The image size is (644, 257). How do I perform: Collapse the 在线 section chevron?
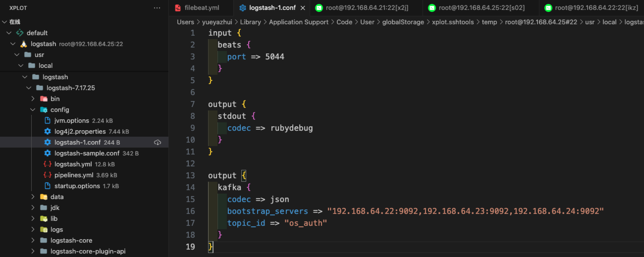coord(4,22)
